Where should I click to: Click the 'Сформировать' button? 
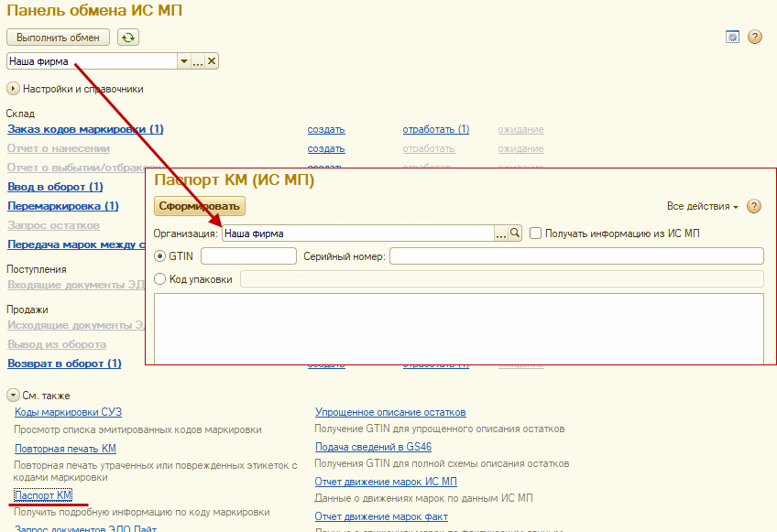[200, 207]
